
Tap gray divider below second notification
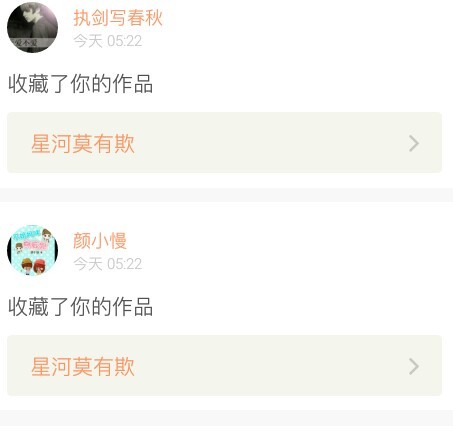click(x=226, y=418)
